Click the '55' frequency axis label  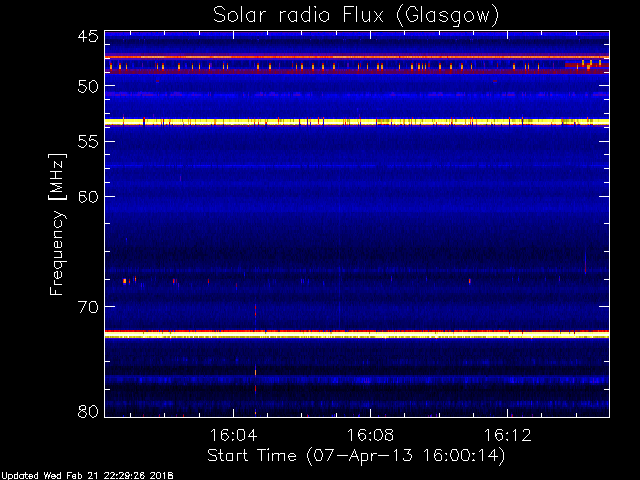tap(88, 142)
